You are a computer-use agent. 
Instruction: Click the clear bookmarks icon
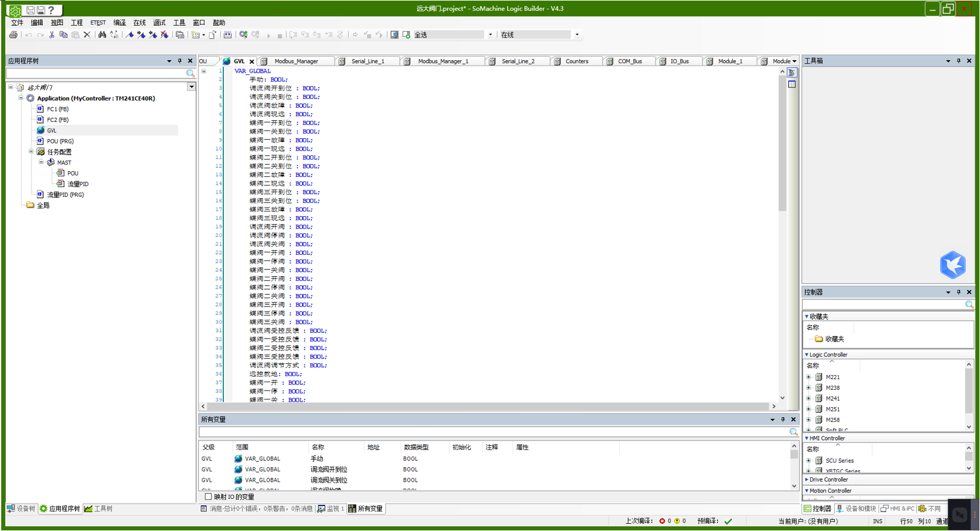[x=164, y=35]
